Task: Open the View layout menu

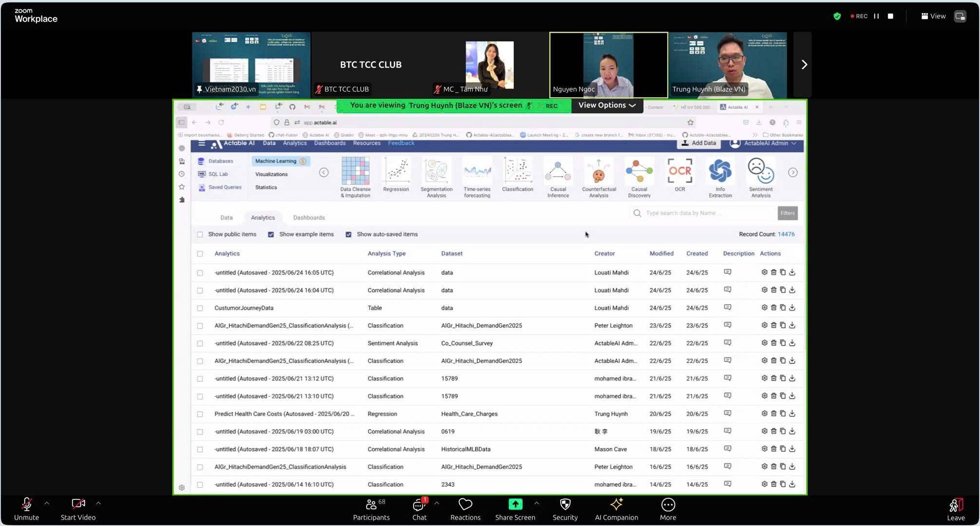Action: coord(933,16)
